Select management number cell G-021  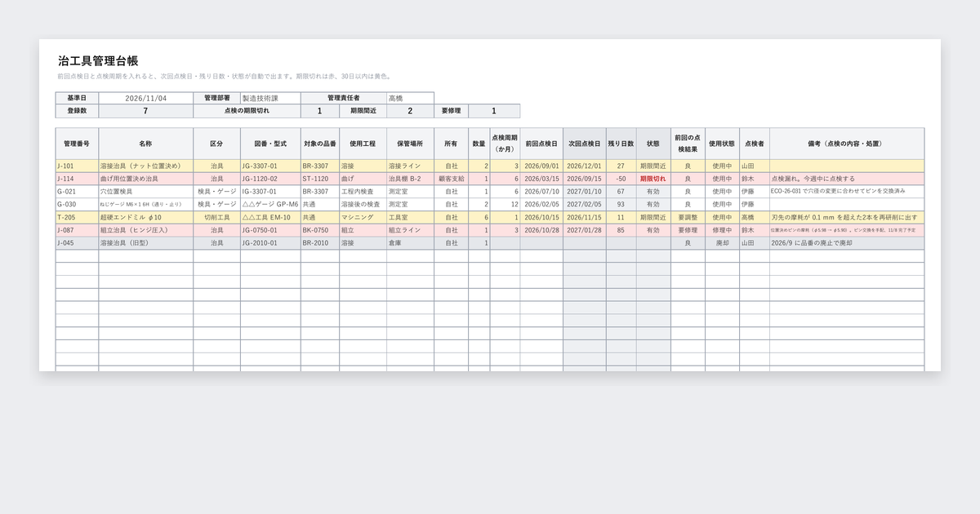point(77,192)
